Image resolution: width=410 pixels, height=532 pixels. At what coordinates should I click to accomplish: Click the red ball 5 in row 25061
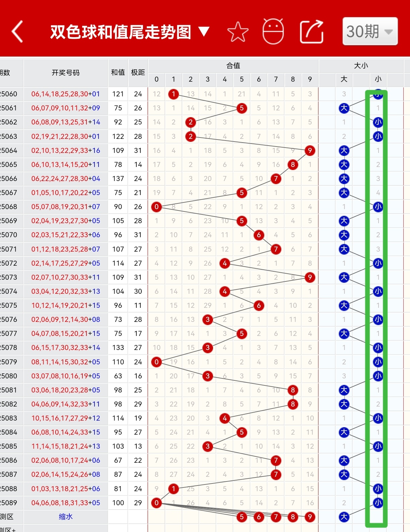pos(242,108)
